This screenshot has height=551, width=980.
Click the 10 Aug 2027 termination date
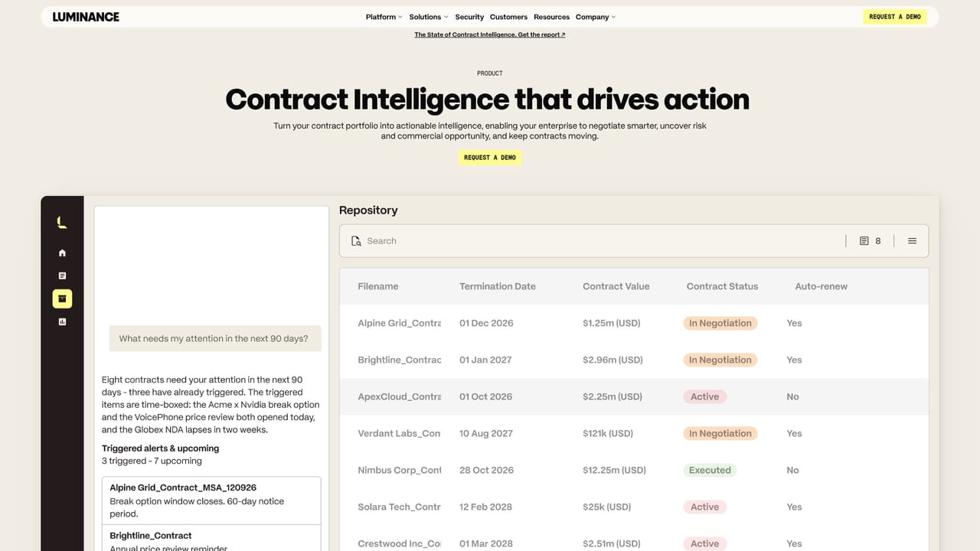[x=486, y=433]
